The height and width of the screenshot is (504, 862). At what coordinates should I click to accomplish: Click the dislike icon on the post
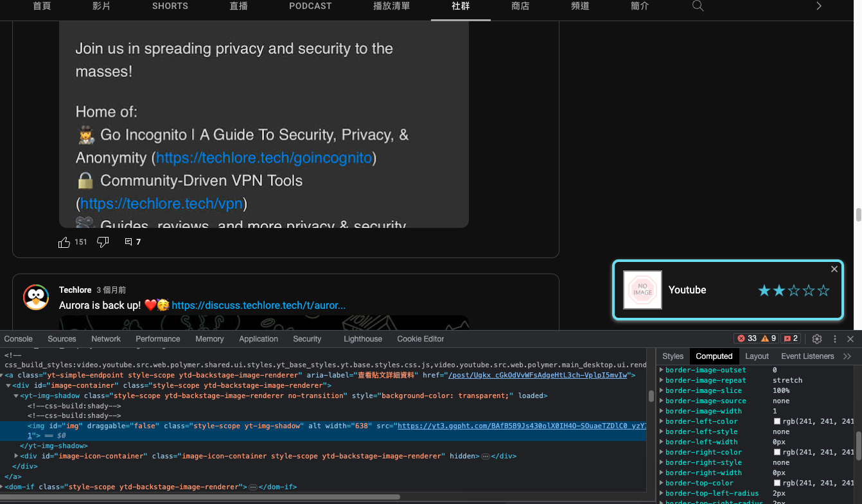[x=103, y=242]
